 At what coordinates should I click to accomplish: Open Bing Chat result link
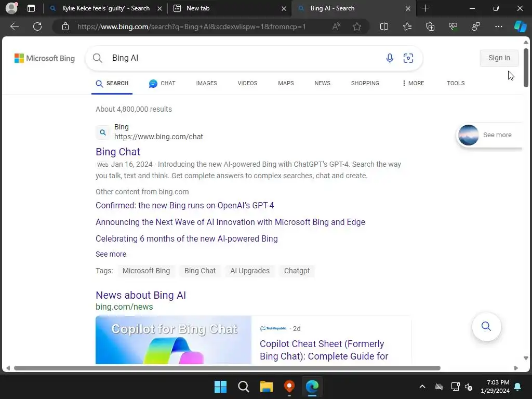coord(118,152)
